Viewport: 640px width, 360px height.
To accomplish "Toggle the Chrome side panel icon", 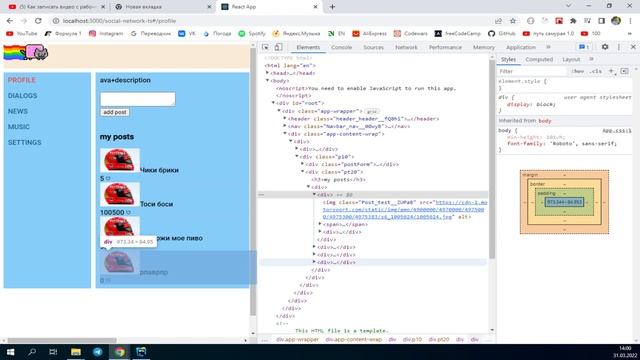I will pos(602,21).
